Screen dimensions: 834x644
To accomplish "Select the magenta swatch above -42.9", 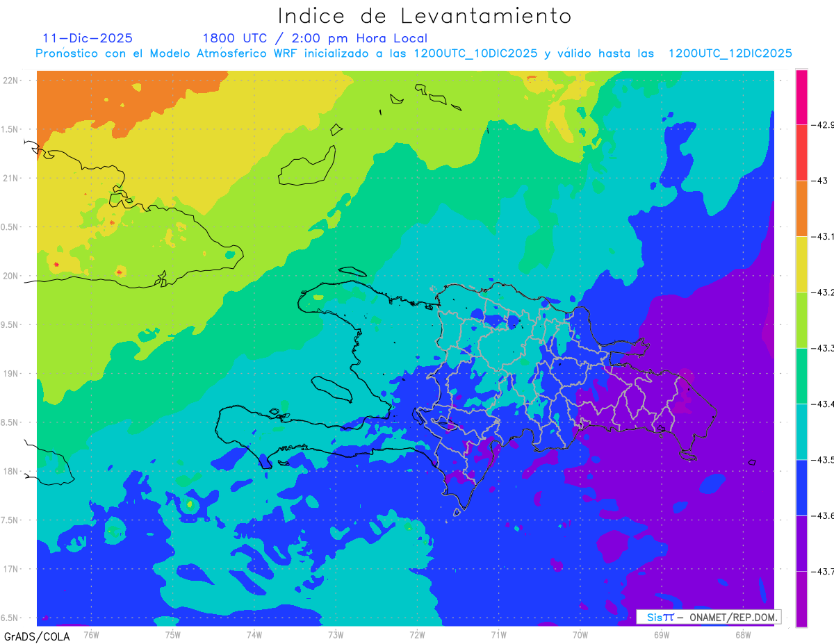I will pyautogui.click(x=801, y=97).
